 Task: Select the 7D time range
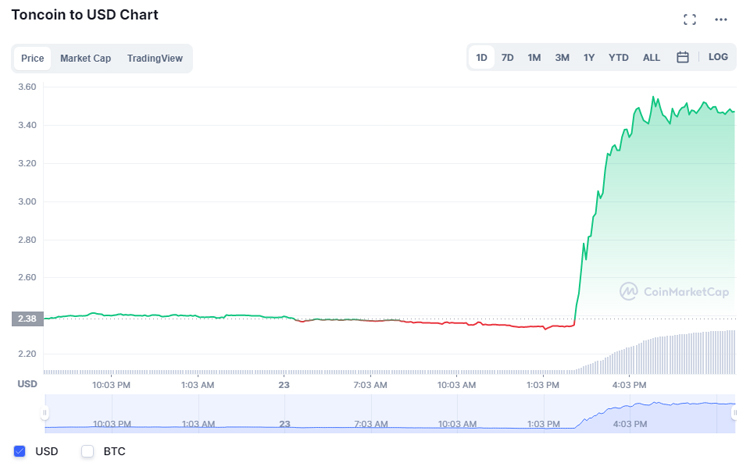pos(507,57)
